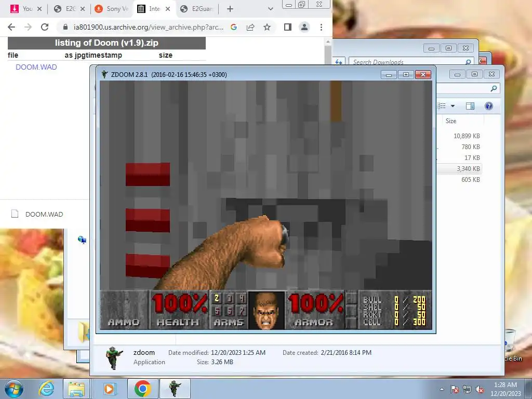
Task: Open Explorer help question mark icon
Action: pyautogui.click(x=488, y=106)
